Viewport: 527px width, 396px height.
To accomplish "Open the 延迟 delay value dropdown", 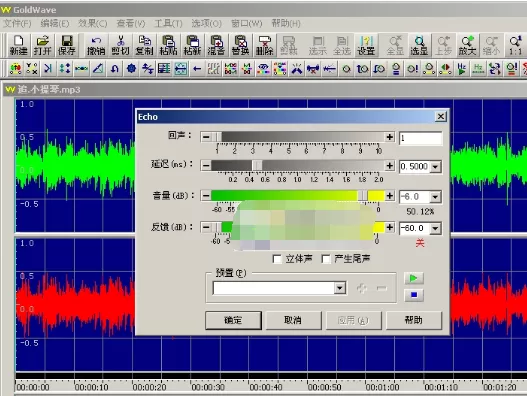I will [x=435, y=166].
